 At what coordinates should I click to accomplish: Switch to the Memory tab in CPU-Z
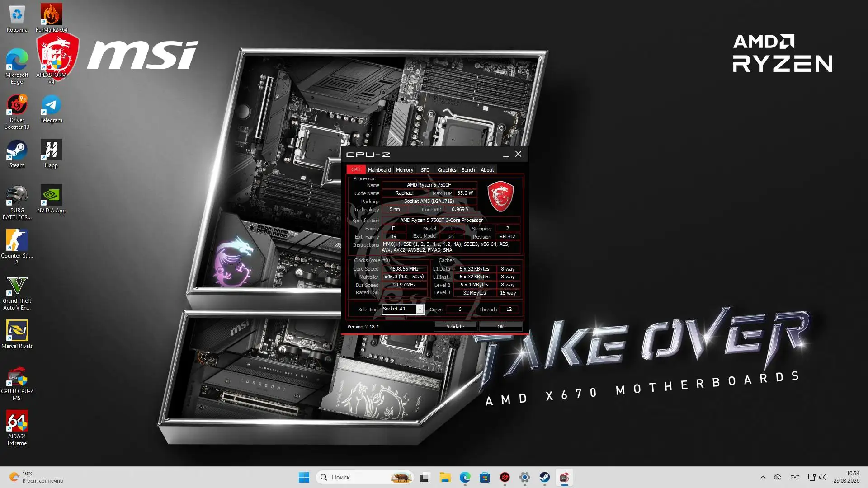click(x=404, y=169)
